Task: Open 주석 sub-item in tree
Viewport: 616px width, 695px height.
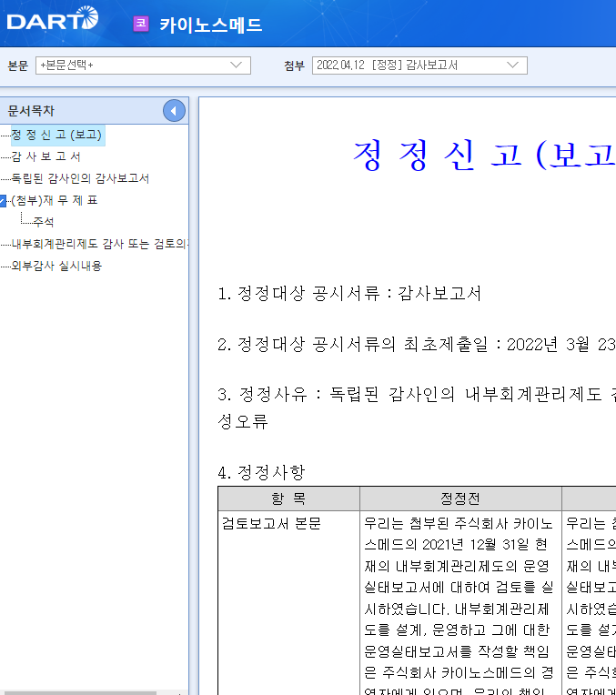Action: click(x=44, y=222)
